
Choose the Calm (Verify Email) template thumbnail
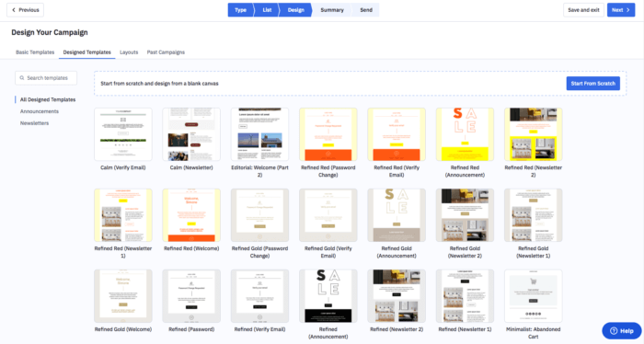[x=123, y=134]
